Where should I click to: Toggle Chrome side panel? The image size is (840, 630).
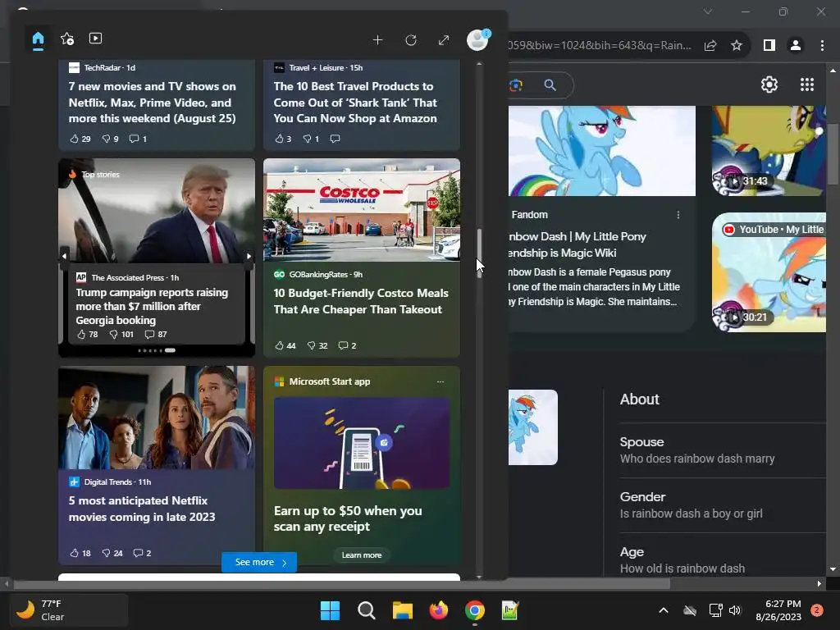(x=769, y=46)
